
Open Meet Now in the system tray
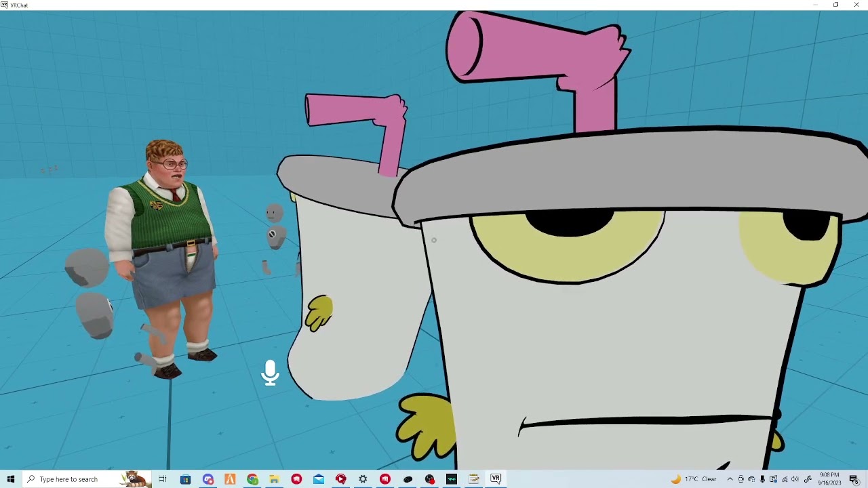[741, 479]
